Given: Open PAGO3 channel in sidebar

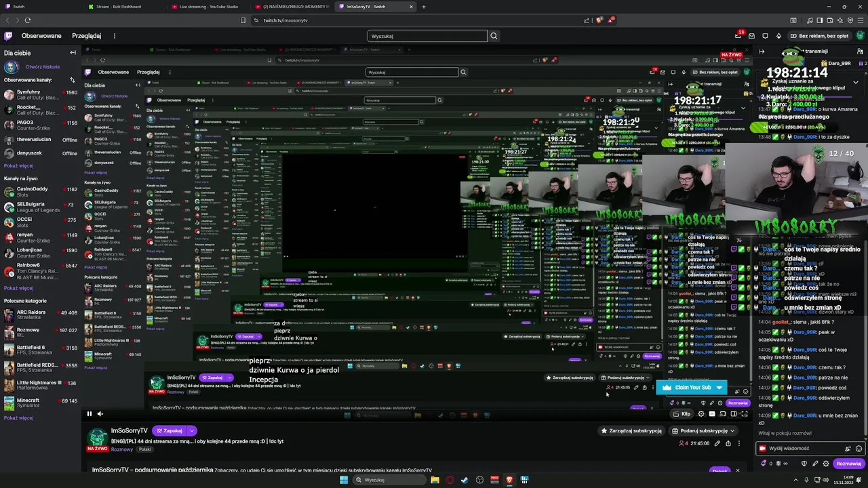Looking at the screenshot, I should pyautogui.click(x=41, y=125).
